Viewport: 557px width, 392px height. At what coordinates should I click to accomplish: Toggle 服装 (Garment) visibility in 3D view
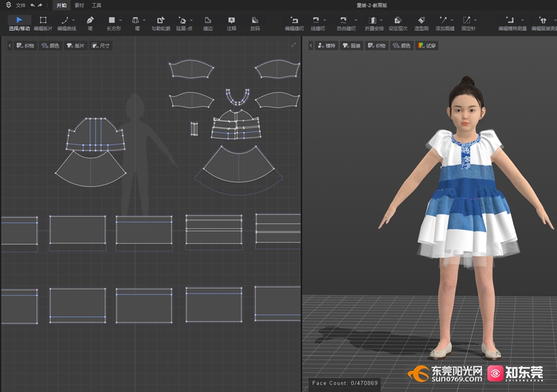pos(351,46)
